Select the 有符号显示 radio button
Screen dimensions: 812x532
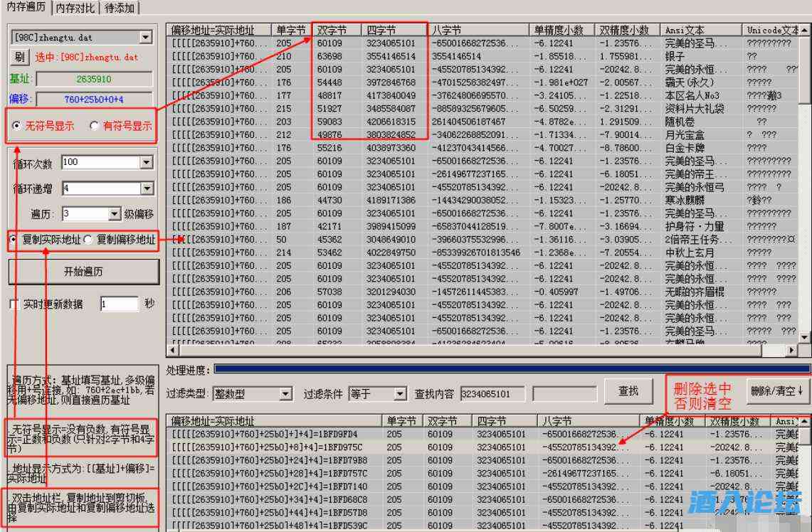tap(94, 126)
